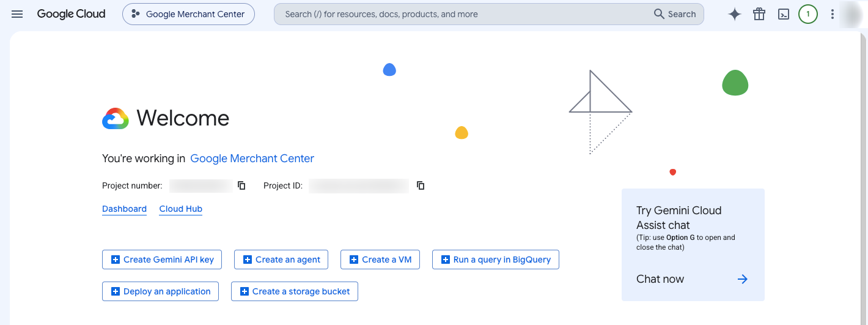Open the Cloud Hub link

[181, 209]
